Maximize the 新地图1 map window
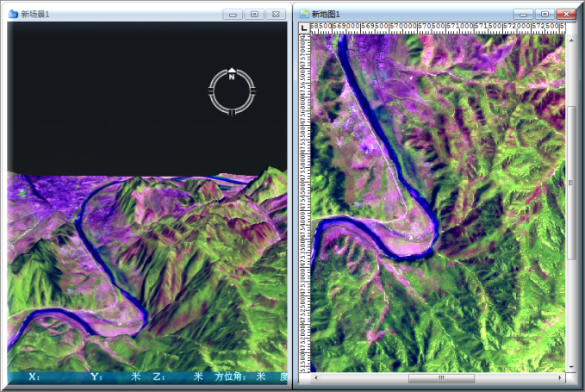This screenshot has width=585, height=392. [x=545, y=14]
